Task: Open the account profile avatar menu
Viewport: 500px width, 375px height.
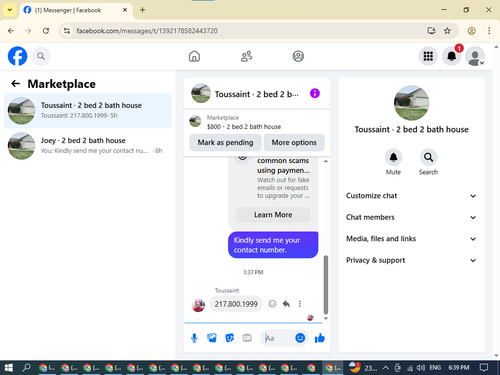Action: pos(475,56)
